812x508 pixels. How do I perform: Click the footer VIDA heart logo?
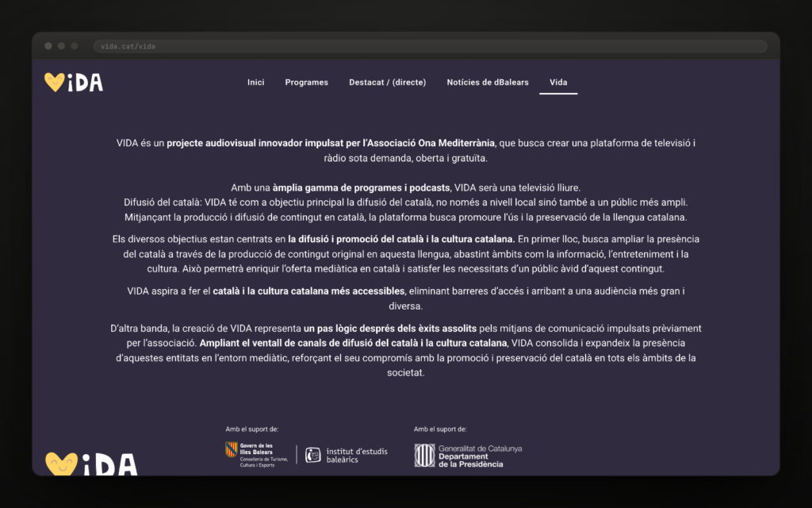pyautogui.click(x=91, y=464)
